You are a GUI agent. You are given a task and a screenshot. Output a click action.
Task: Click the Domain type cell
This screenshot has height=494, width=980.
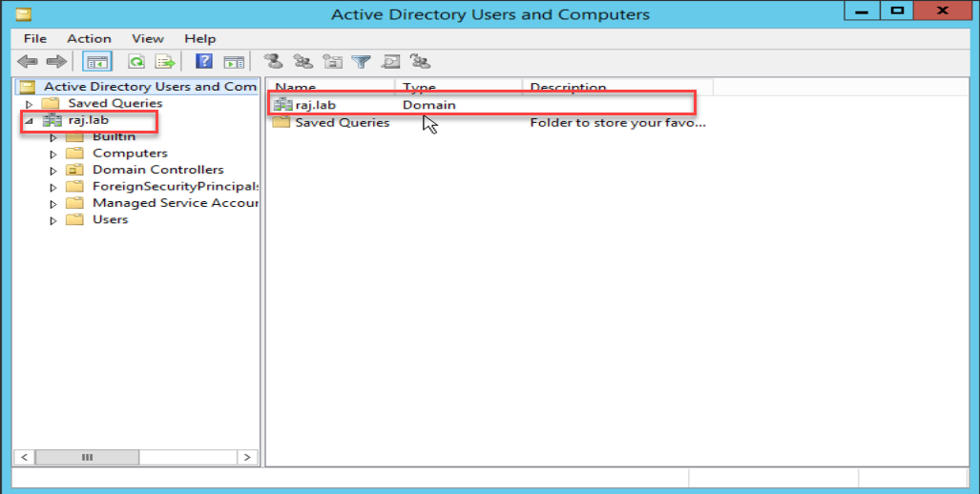(x=428, y=105)
